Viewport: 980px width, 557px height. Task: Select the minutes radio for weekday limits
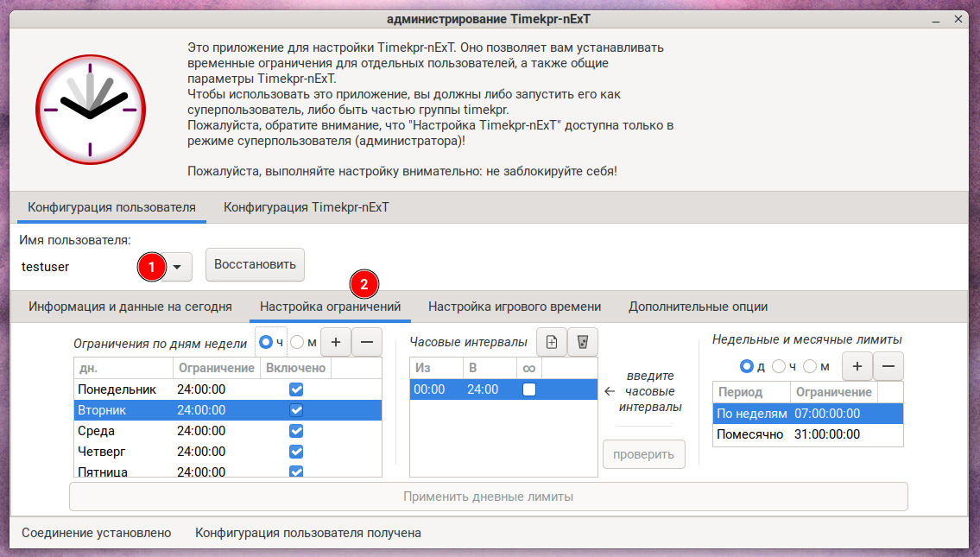(x=298, y=343)
